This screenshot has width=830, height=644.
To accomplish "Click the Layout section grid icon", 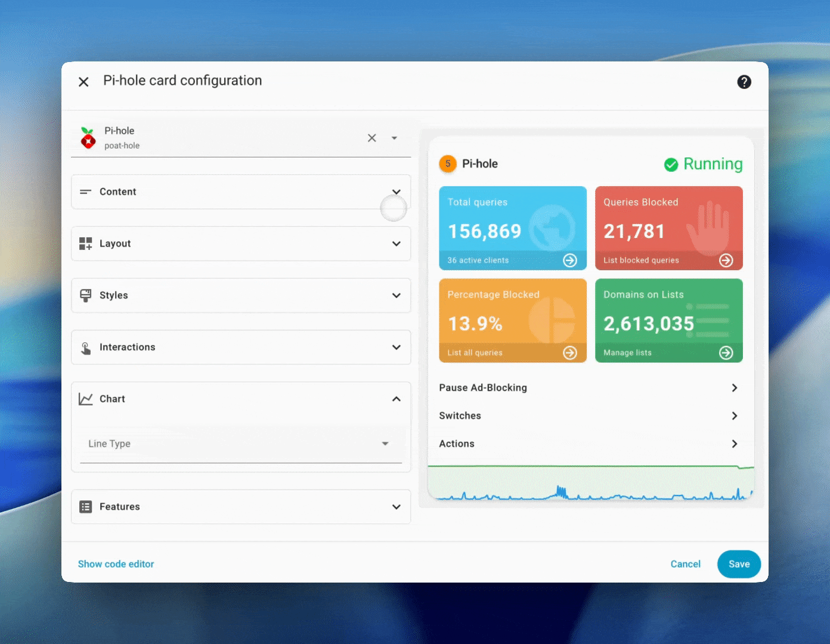I will pyautogui.click(x=85, y=243).
